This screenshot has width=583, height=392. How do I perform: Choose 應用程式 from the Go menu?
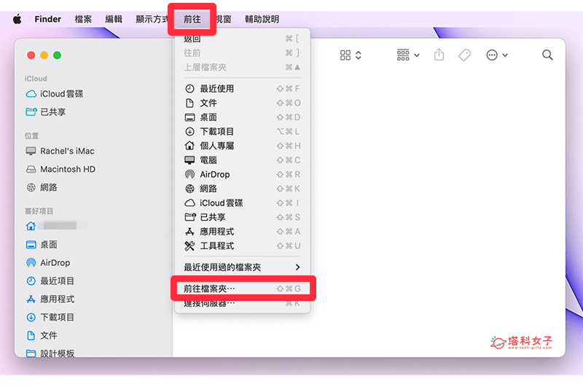click(x=242, y=232)
